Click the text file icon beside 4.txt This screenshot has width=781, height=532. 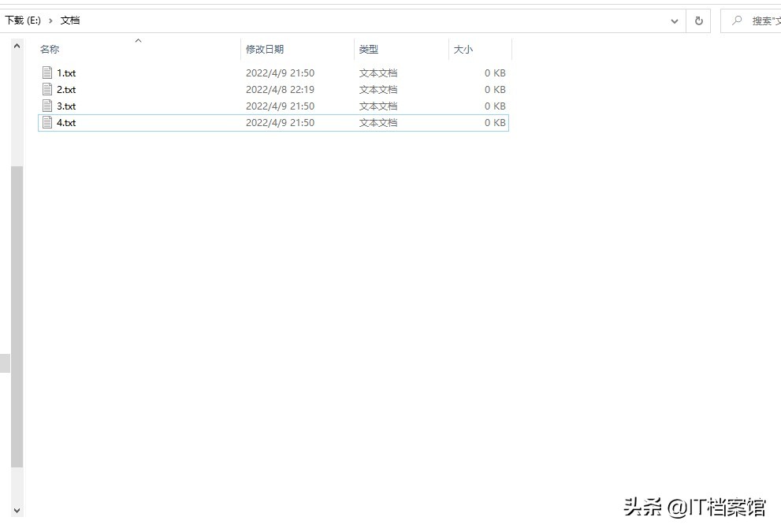pos(47,122)
